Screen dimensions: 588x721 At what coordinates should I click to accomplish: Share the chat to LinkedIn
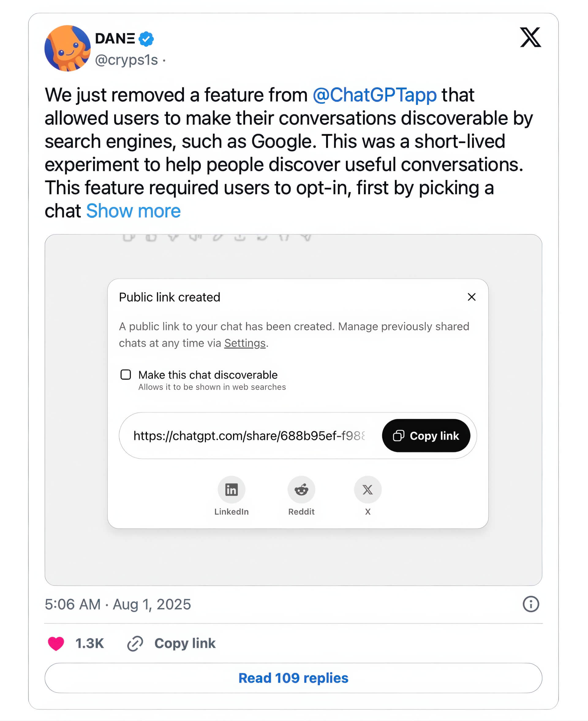pos(232,490)
